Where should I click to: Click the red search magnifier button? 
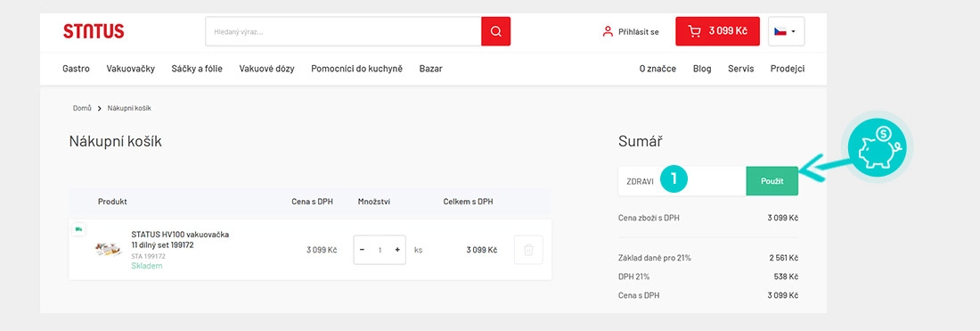point(495,31)
